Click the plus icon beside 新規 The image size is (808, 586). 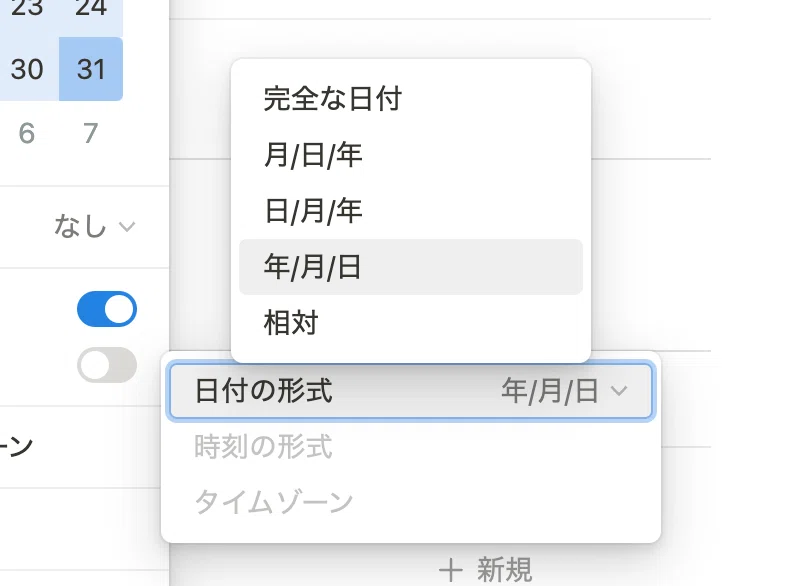[450, 571]
